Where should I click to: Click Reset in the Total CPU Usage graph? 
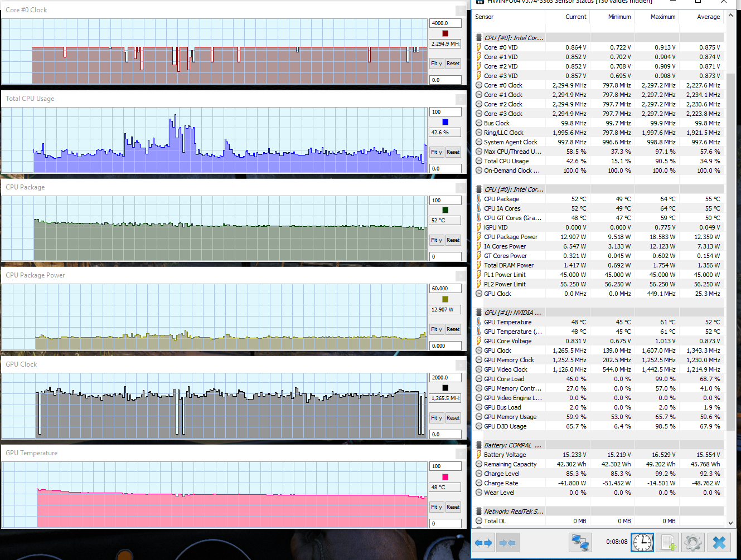(x=453, y=152)
